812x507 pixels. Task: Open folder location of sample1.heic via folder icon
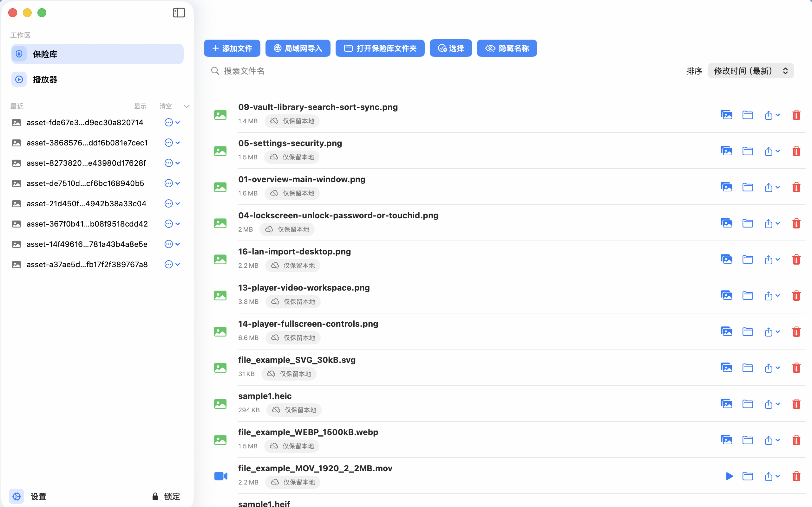pyautogui.click(x=748, y=404)
